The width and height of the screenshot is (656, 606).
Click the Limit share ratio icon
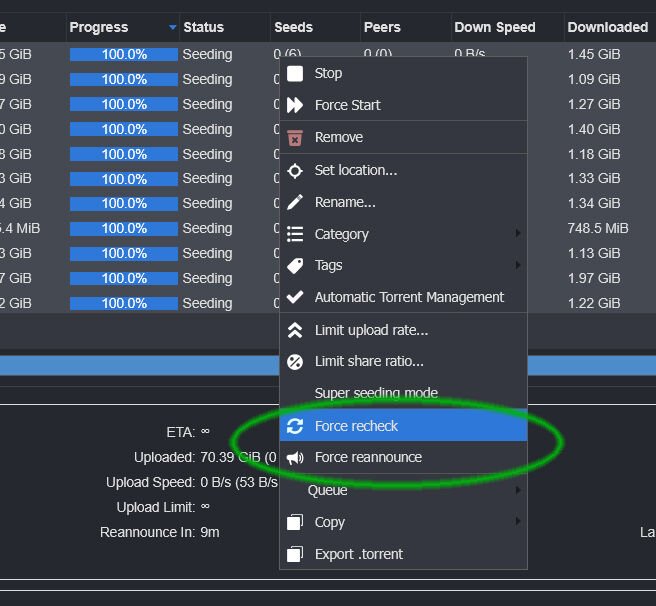tap(295, 361)
